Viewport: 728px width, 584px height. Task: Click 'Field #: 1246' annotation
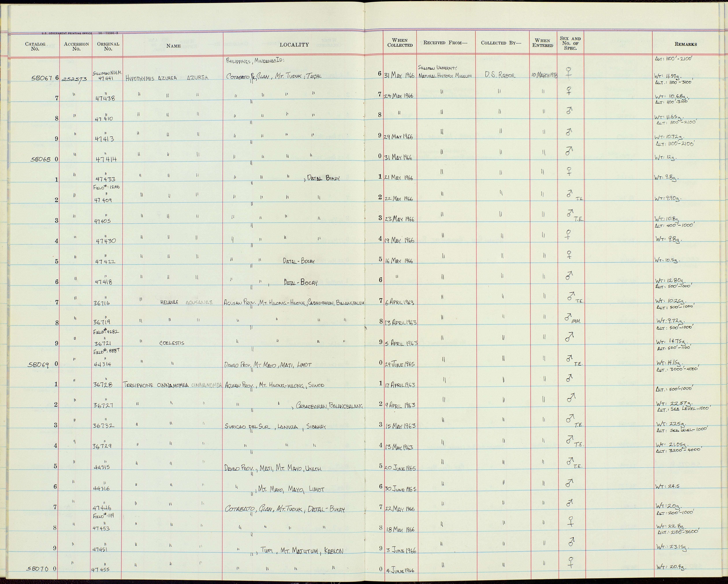106,187
